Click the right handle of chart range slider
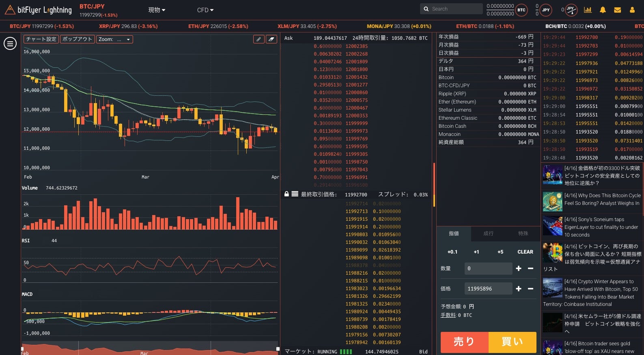This screenshot has width=644, height=355. (278, 349)
